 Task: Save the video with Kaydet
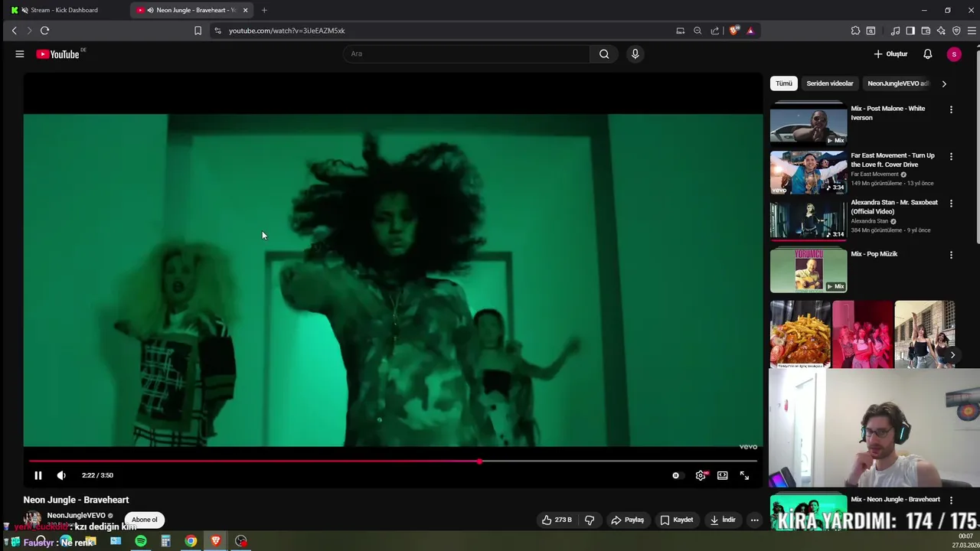pos(677,520)
